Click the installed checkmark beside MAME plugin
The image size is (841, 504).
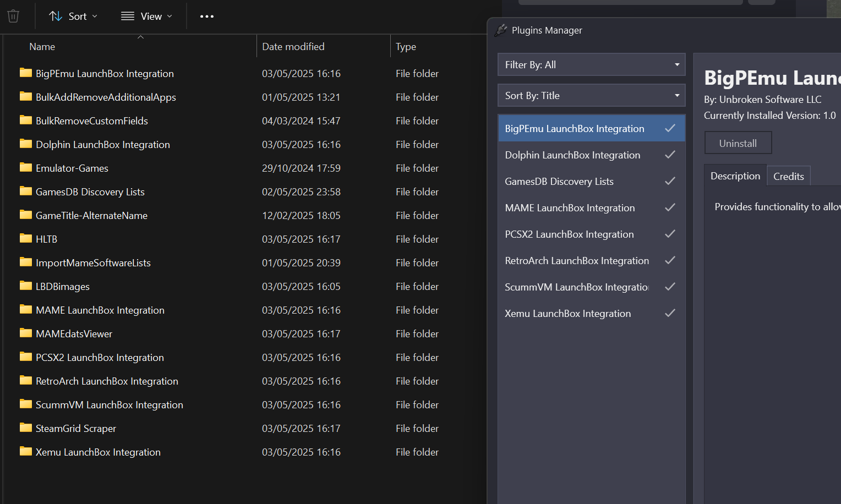[x=670, y=207]
